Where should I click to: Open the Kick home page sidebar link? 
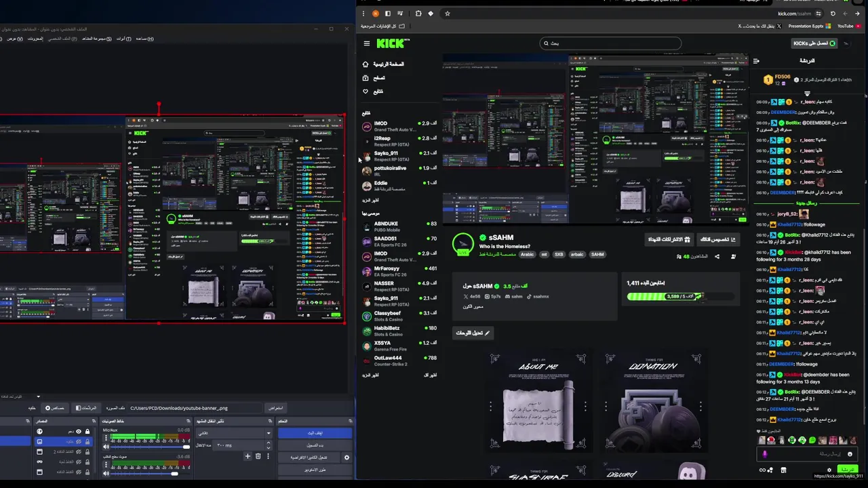pos(384,64)
